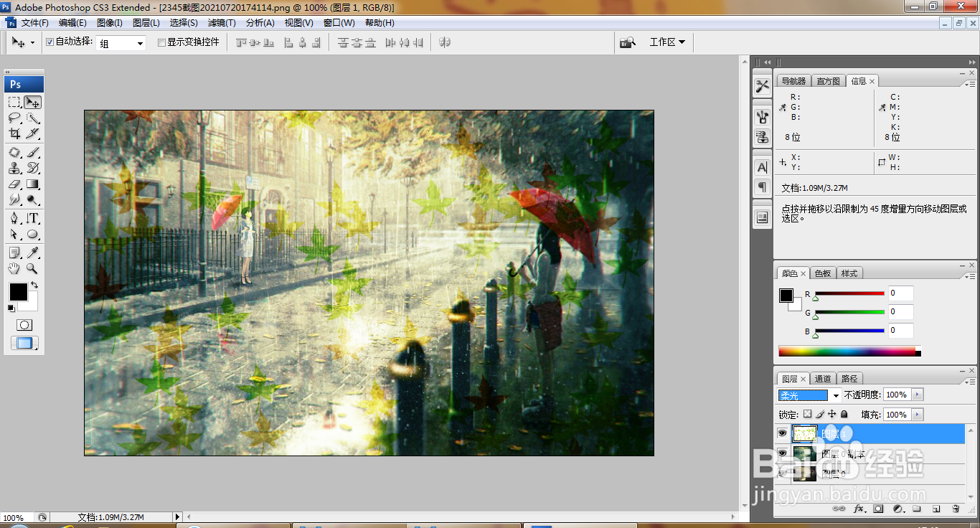Select the Dodge tool

pyautogui.click(x=33, y=199)
